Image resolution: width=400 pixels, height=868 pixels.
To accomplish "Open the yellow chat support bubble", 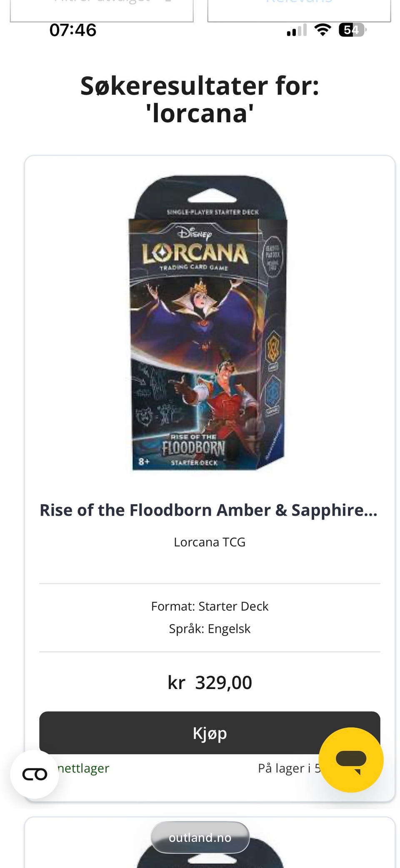I will (x=351, y=760).
